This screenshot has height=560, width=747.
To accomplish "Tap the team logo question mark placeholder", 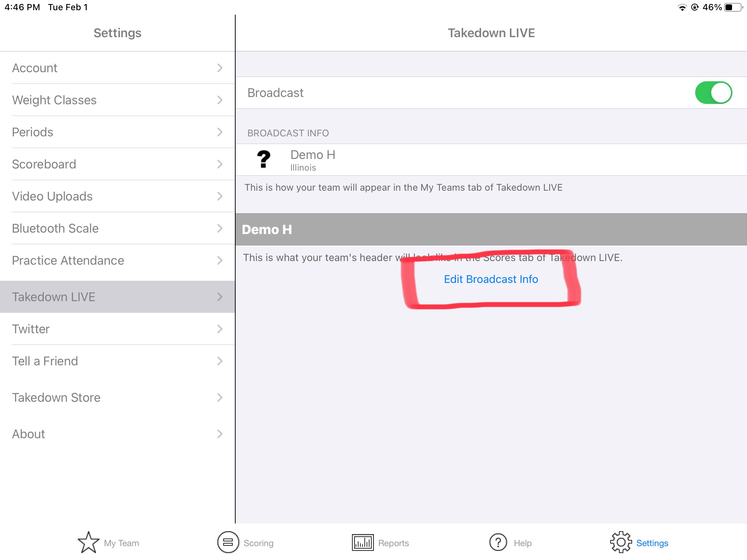I will click(x=264, y=159).
